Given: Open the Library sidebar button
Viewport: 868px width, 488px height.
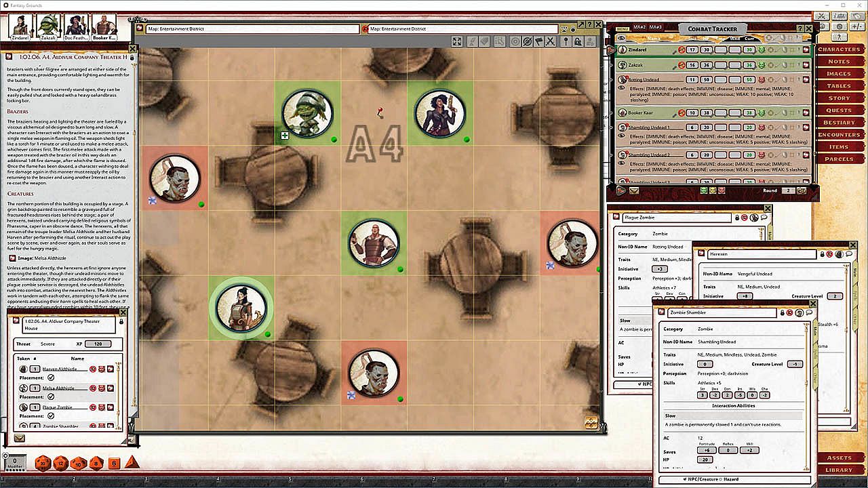Looking at the screenshot, I should pyautogui.click(x=840, y=470).
